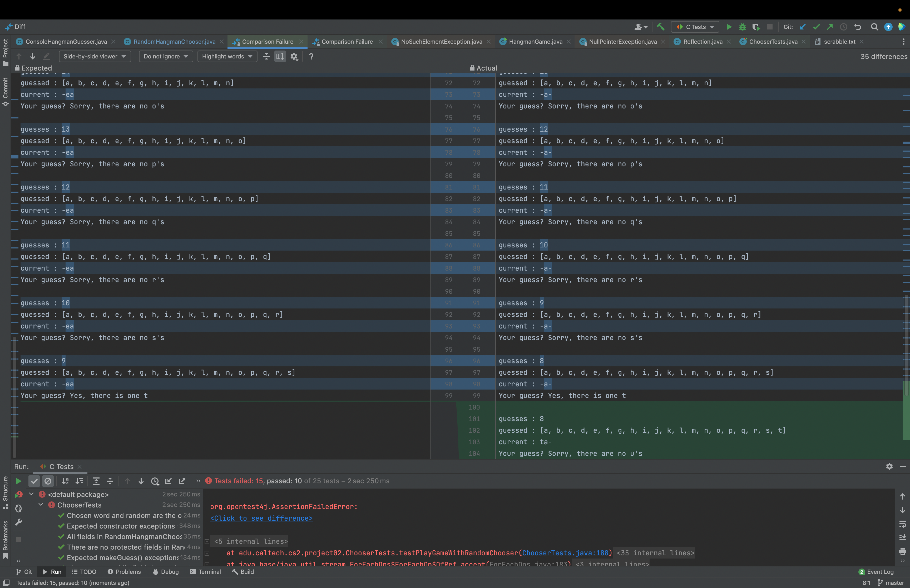Open the Terminal tool window tab
The width and height of the screenshot is (910, 588).
click(x=205, y=572)
